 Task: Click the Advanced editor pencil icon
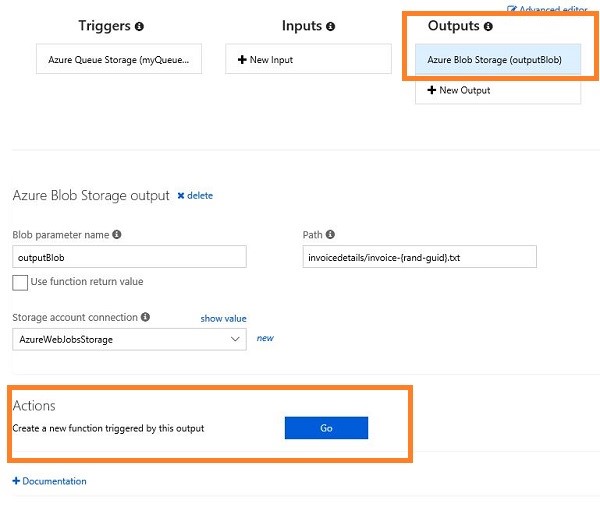coord(513,8)
